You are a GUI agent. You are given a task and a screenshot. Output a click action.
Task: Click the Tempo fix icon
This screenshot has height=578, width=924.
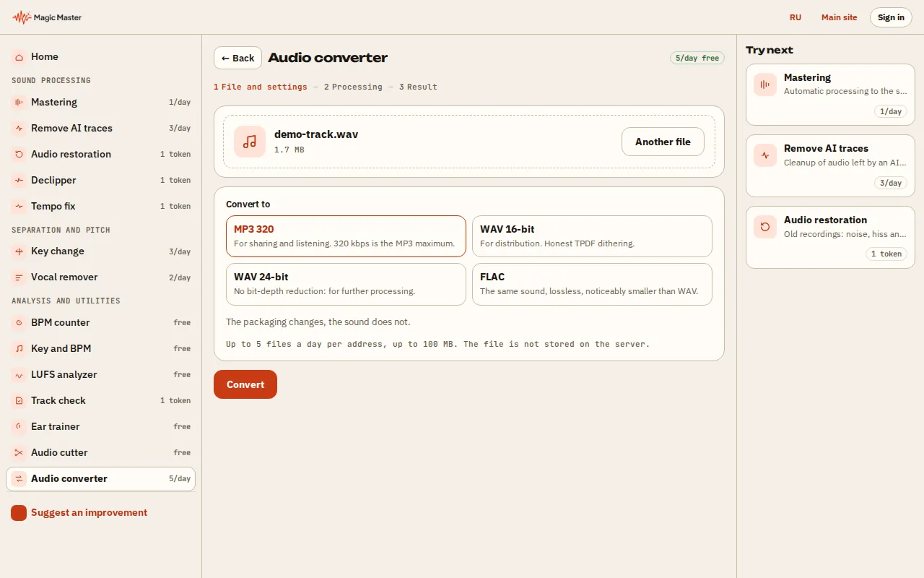(19, 207)
